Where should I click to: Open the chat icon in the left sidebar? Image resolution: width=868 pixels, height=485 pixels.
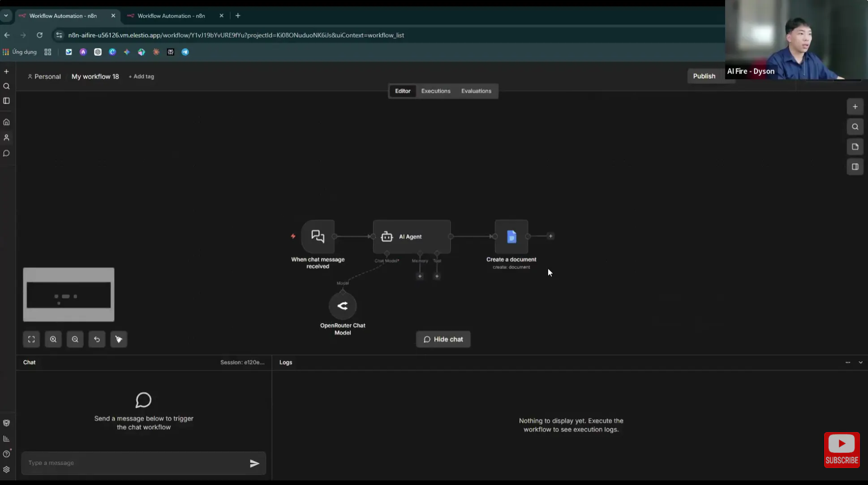(x=6, y=153)
